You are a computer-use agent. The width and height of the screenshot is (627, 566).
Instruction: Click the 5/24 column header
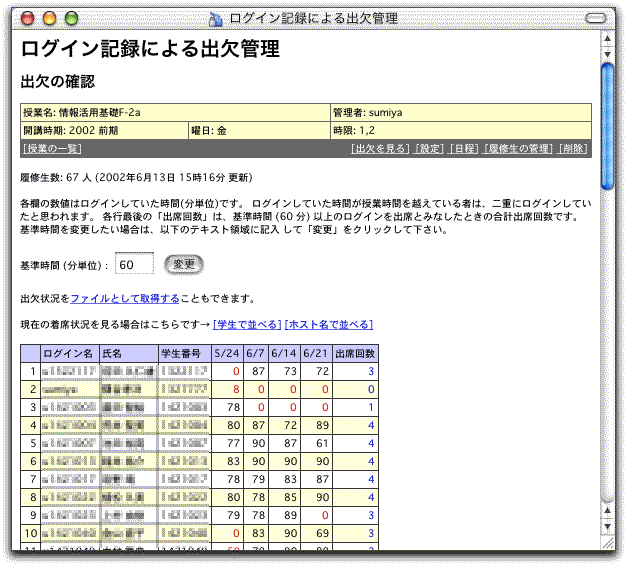coord(227,354)
